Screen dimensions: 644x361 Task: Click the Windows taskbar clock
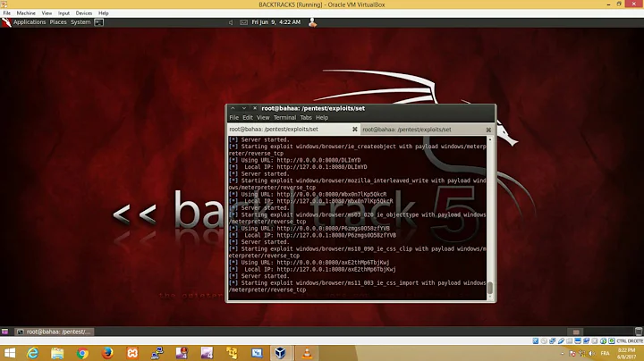point(626,353)
